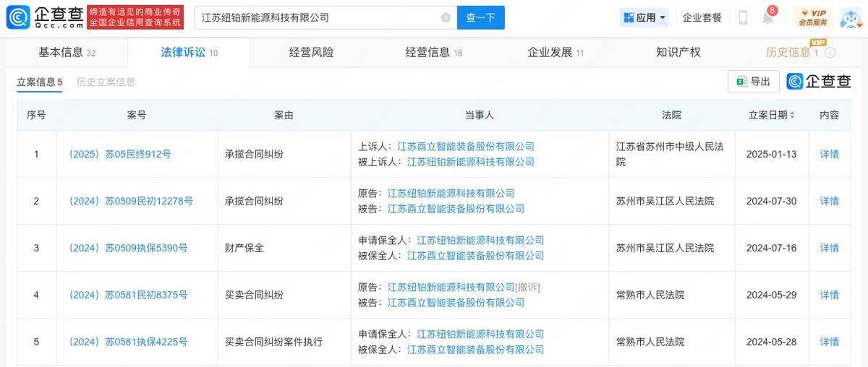Click the 案由 column header
Screen dimensions: 868x367
[284, 116]
